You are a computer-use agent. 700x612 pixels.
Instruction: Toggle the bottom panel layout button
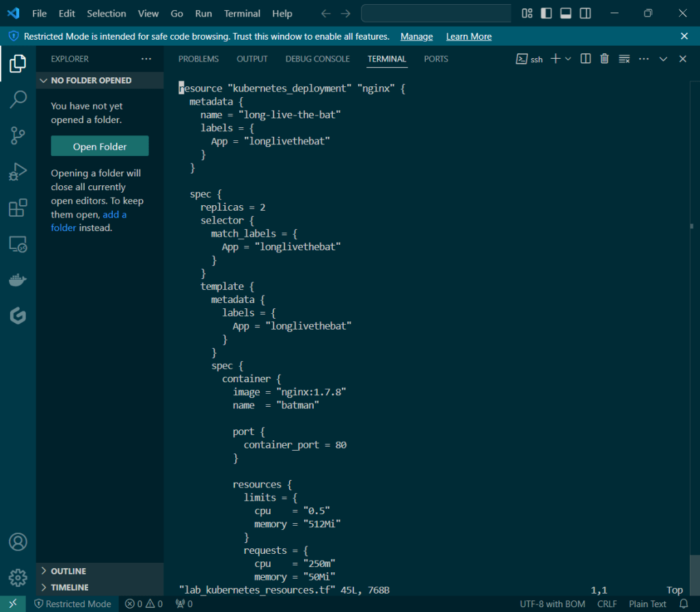(x=565, y=14)
